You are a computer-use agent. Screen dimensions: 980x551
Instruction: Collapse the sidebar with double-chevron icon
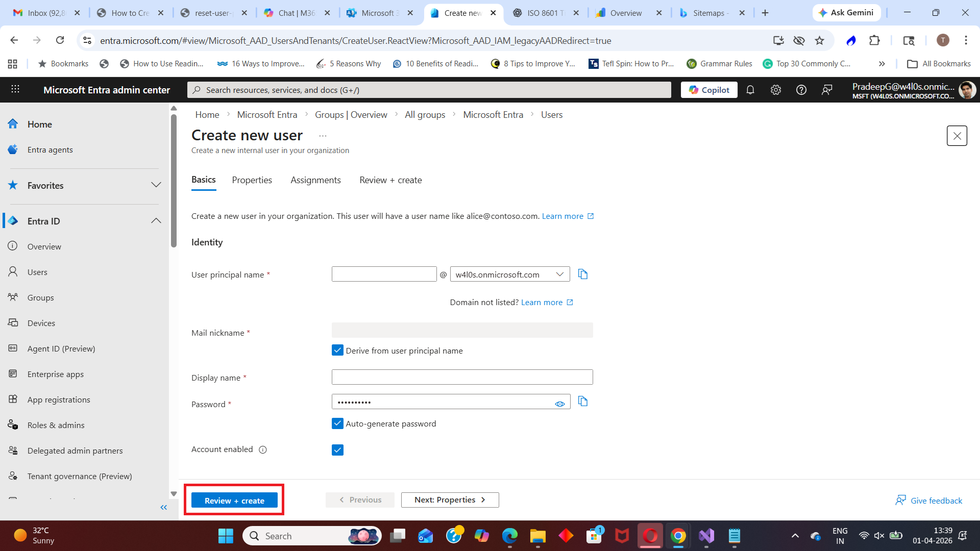163,507
